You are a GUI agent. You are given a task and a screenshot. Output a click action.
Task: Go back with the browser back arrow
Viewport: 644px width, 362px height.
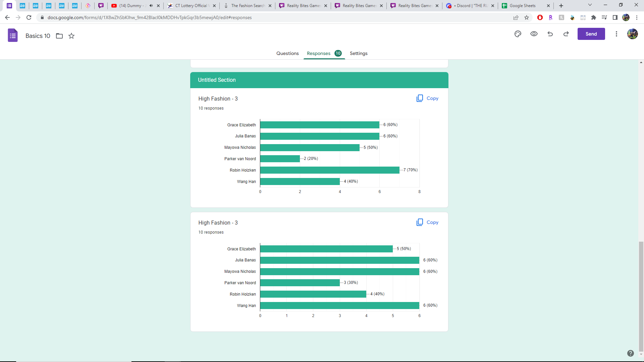(7, 17)
